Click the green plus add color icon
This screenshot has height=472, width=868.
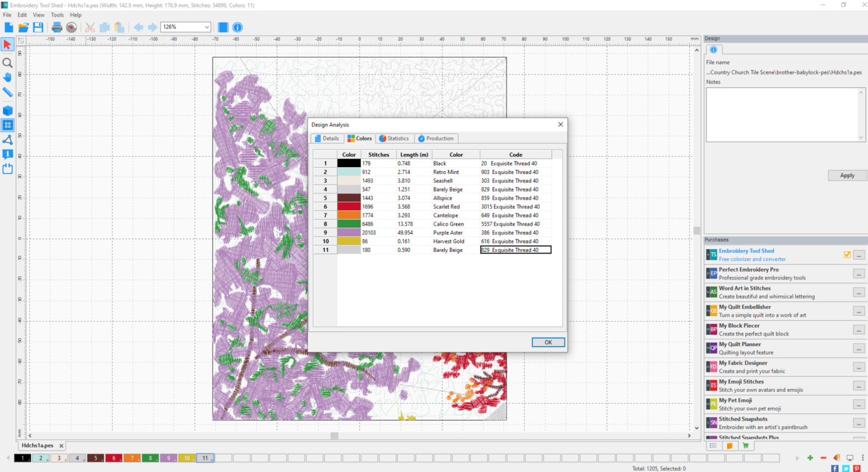click(810, 458)
